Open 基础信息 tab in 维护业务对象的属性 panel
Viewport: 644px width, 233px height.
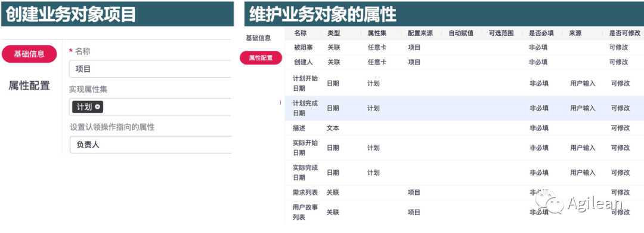click(x=258, y=38)
